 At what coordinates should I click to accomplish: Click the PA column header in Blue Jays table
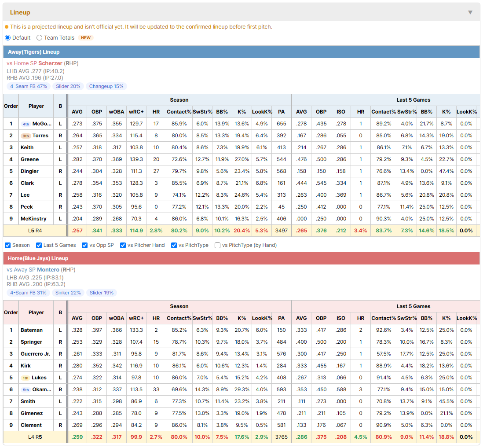(x=281, y=318)
